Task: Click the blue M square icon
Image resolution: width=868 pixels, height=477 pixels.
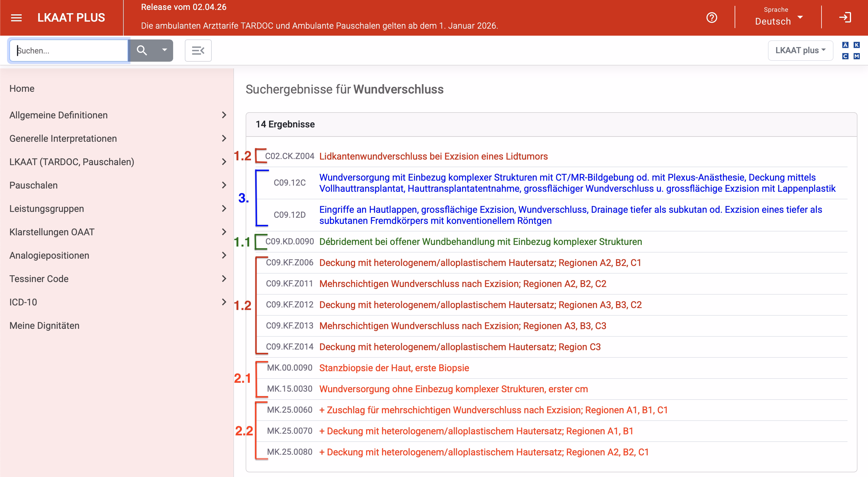Action: tap(856, 56)
